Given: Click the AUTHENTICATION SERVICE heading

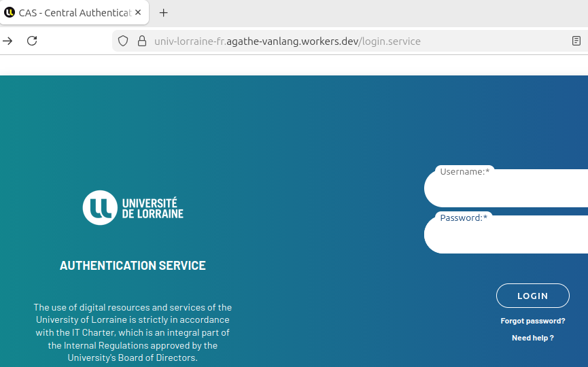Looking at the screenshot, I should pyautogui.click(x=133, y=266).
